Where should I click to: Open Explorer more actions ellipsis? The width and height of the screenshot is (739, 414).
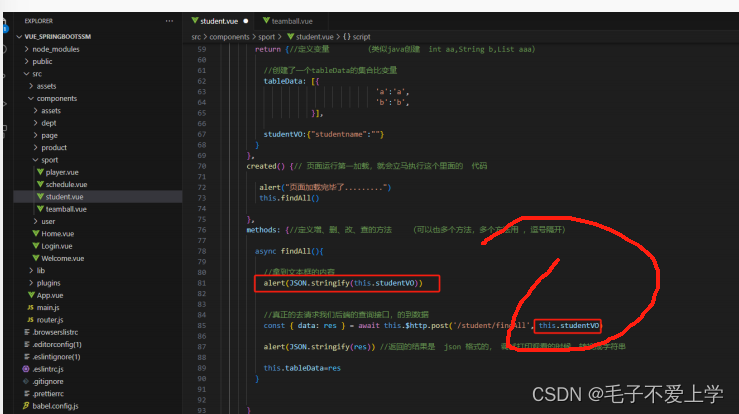[169, 21]
